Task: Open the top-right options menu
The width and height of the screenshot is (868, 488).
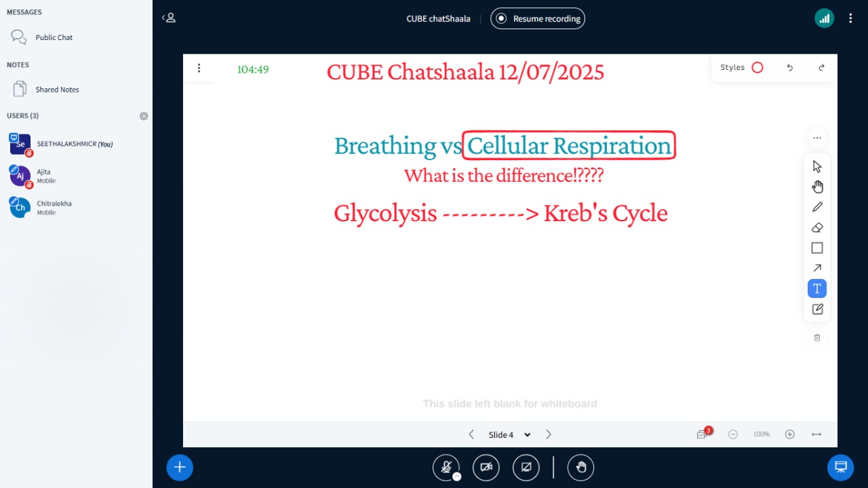Action: [x=850, y=18]
